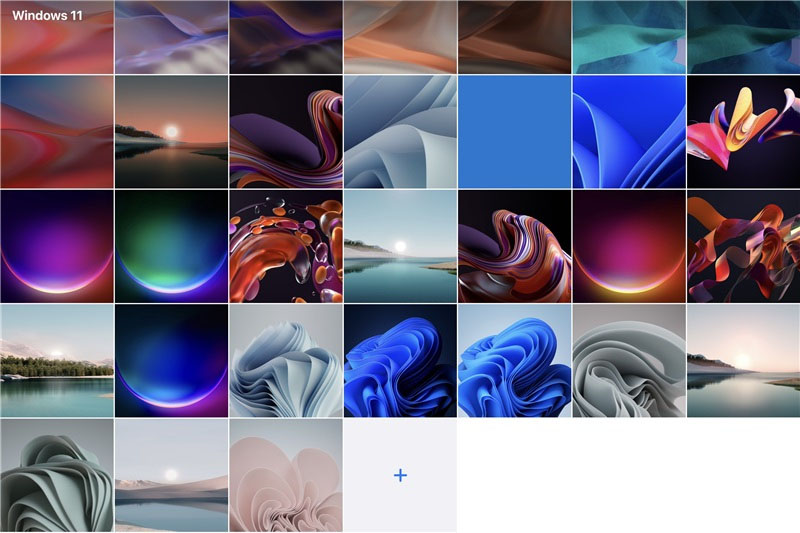Choose the hazy pink sunrise lake wallpaper

[743, 361]
